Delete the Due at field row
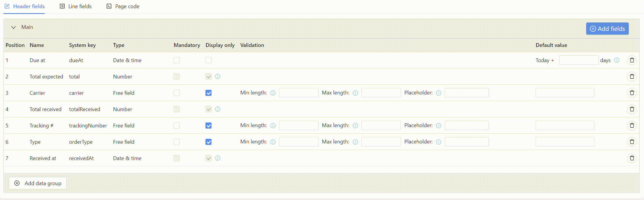 coord(632,60)
